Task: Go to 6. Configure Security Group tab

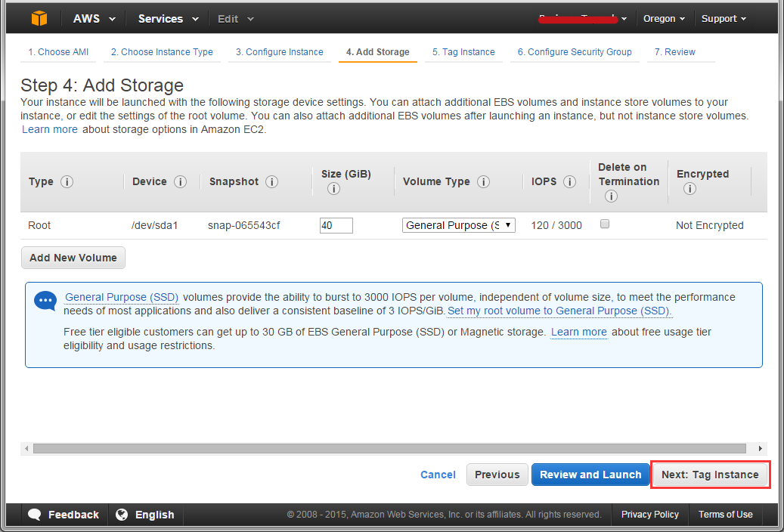Action: point(575,52)
